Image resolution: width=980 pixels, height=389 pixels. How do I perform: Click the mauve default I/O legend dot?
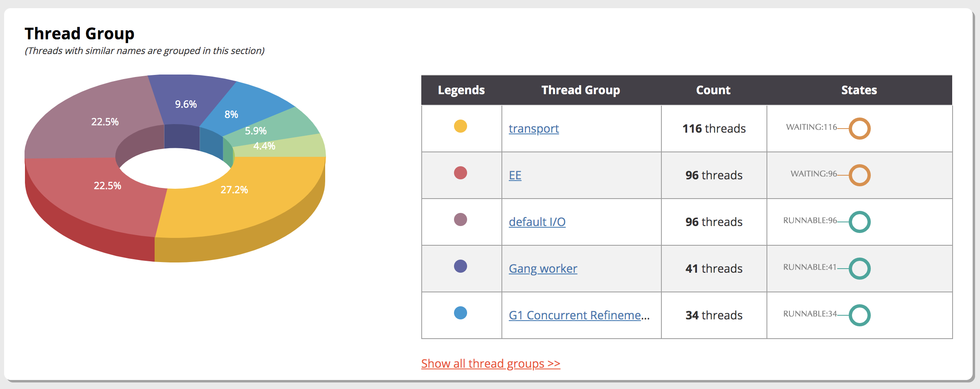click(x=461, y=219)
